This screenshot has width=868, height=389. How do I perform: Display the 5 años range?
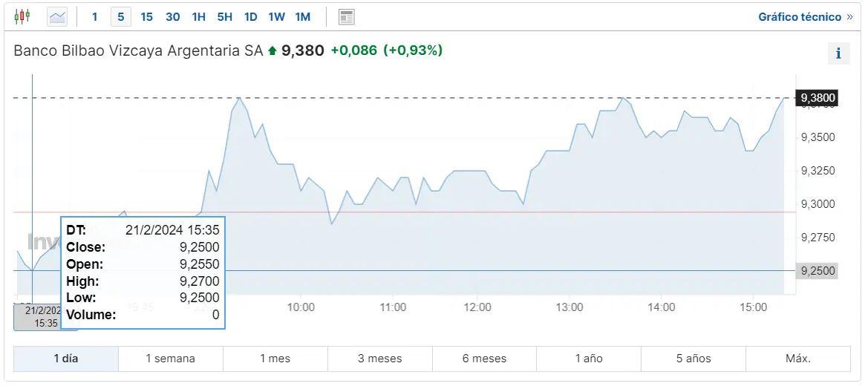click(x=694, y=359)
